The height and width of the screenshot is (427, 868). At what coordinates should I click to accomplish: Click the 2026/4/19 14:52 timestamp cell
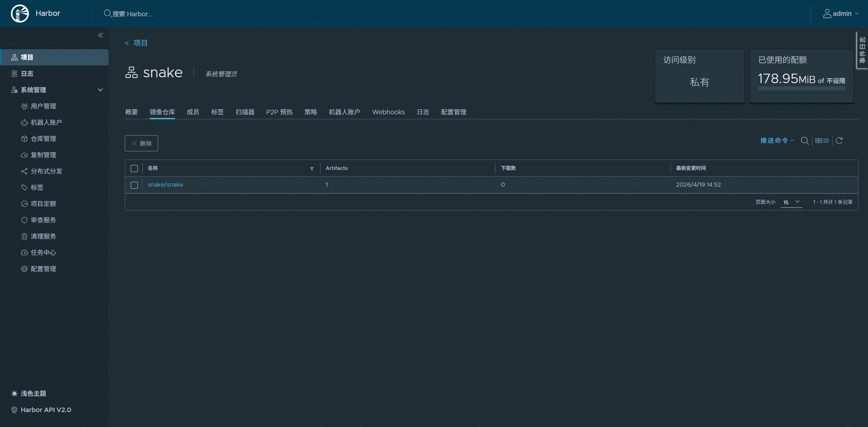click(698, 185)
